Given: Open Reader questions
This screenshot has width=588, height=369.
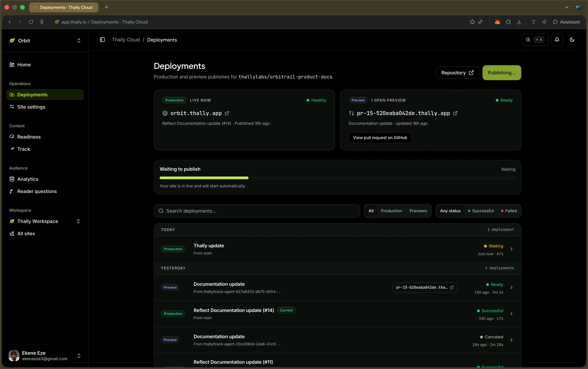Looking at the screenshot, I should (45, 191).
